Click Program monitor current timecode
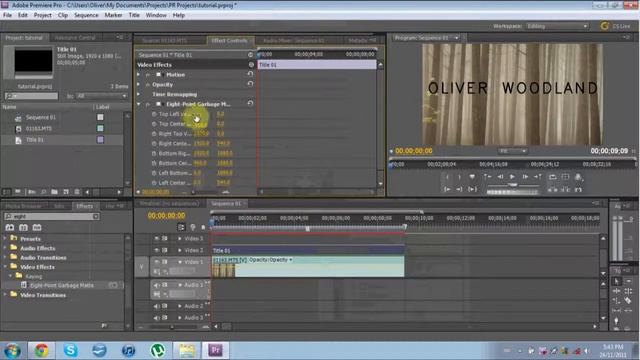Screen dimensions: 640x360 tap(413, 151)
